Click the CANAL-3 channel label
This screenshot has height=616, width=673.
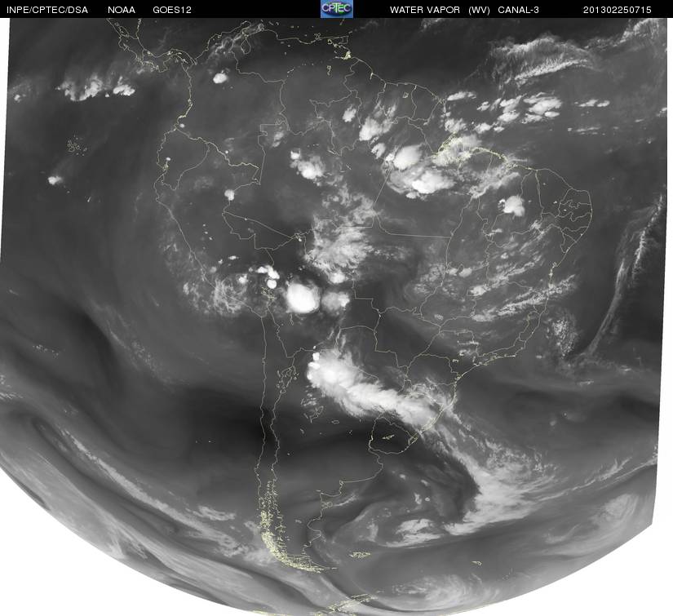(x=519, y=10)
